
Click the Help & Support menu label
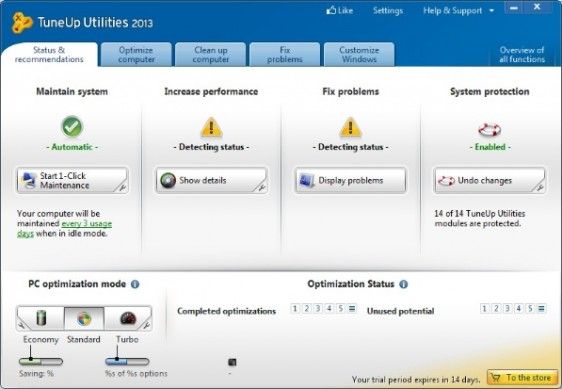(x=452, y=11)
